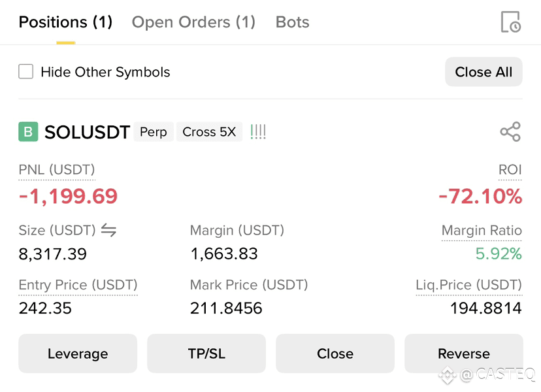
Task: Tap the Perp contract tag
Action: [153, 132]
